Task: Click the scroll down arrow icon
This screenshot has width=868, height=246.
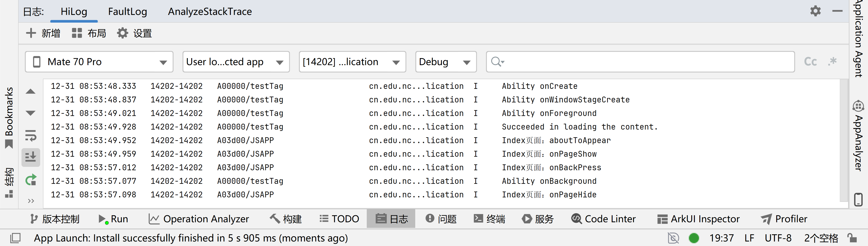Action: (x=30, y=113)
